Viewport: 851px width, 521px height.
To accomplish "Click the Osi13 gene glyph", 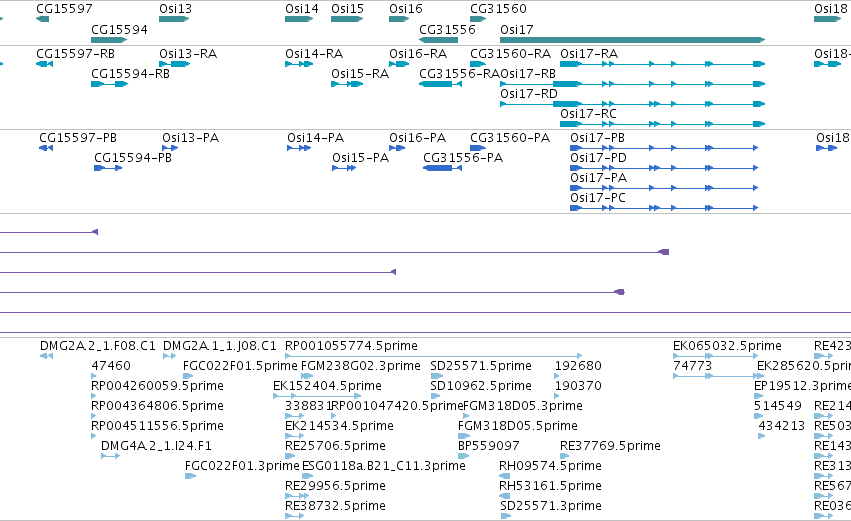I will point(174,19).
